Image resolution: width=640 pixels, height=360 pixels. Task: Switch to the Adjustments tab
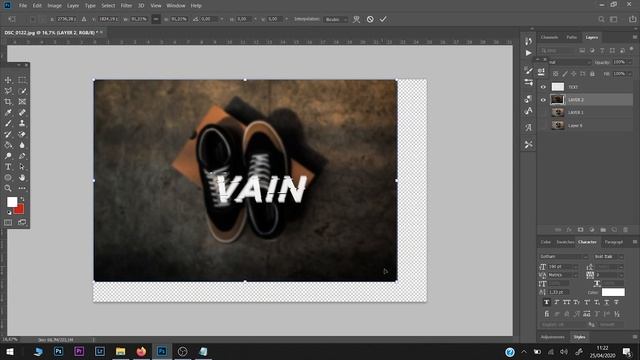click(x=553, y=337)
